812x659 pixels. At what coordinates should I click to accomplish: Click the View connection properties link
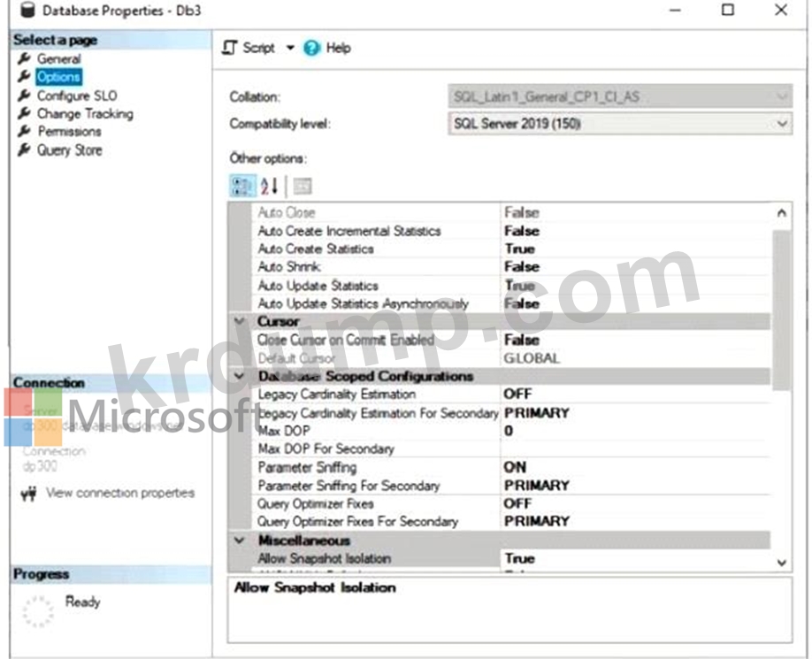[119, 494]
